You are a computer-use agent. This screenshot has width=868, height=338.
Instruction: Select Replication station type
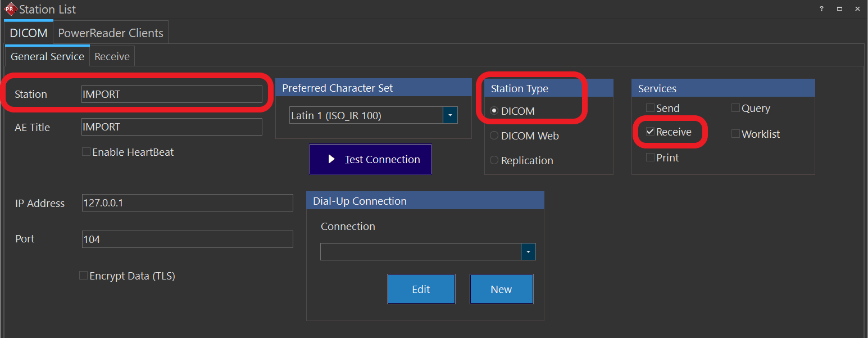pyautogui.click(x=494, y=160)
